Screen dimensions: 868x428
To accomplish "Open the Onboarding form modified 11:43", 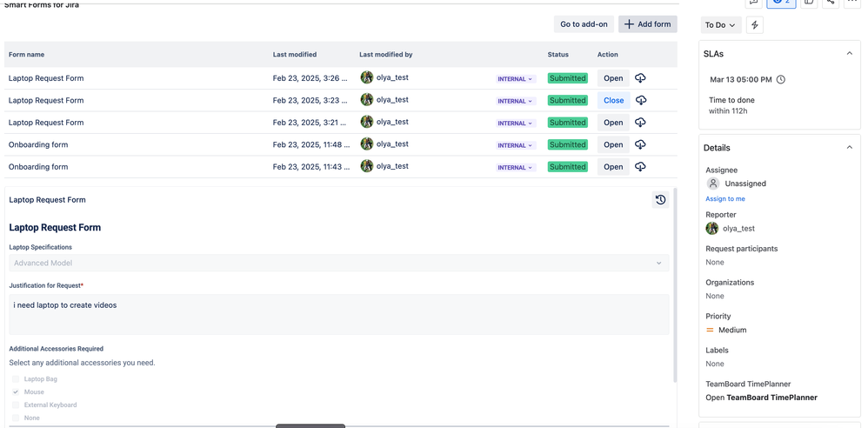I will click(613, 167).
